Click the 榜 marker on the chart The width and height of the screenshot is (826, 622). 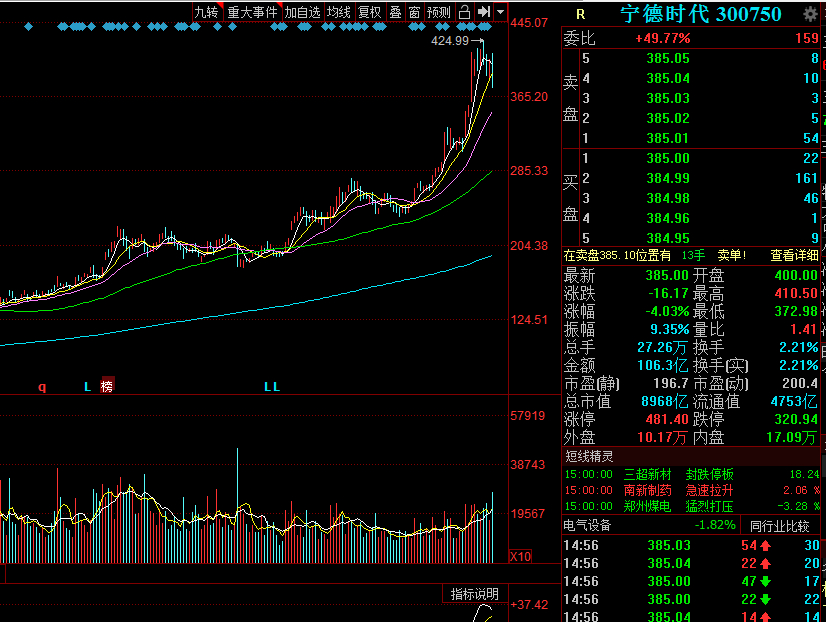click(107, 386)
